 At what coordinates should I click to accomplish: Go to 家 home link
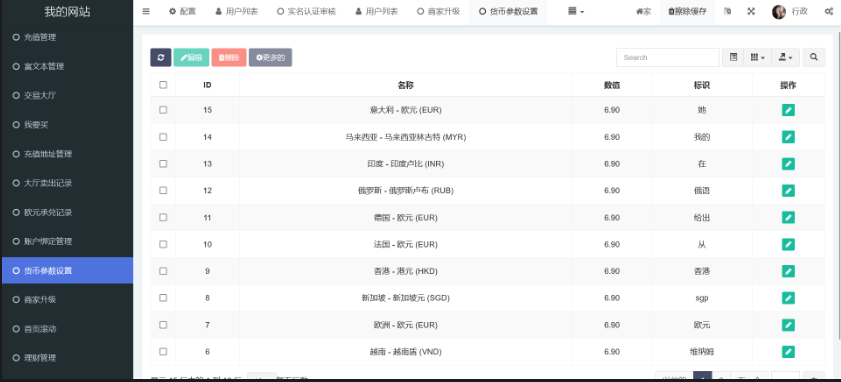(x=643, y=11)
